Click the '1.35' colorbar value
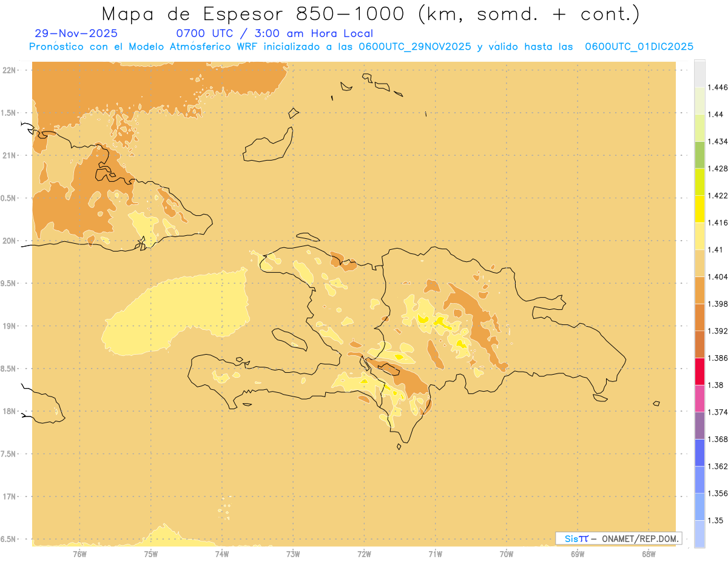 point(716,520)
